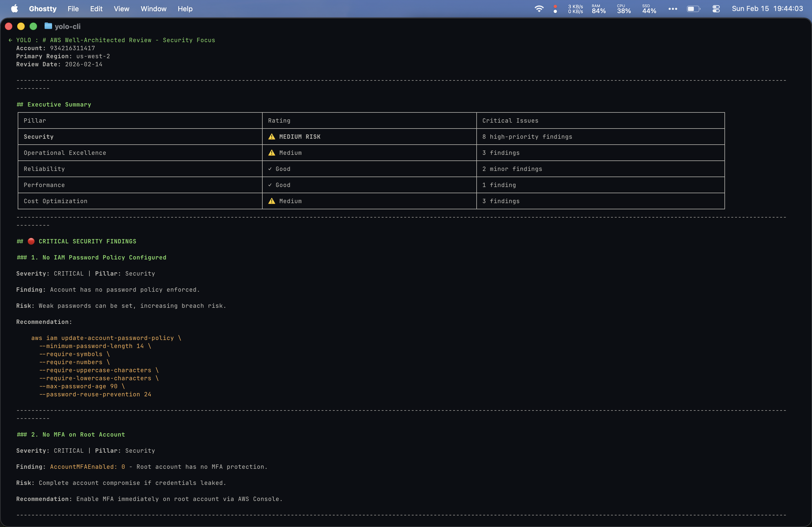The width and height of the screenshot is (812, 527).
Task: Open Control Center from the menu bar
Action: tap(716, 9)
